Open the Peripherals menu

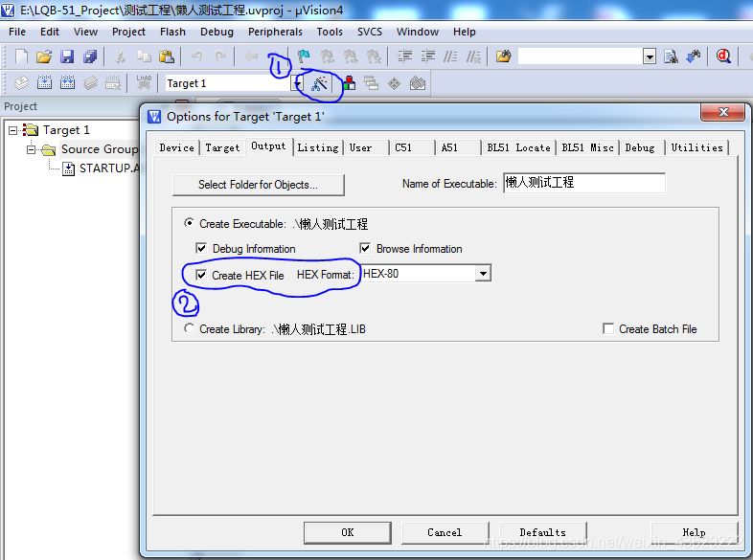click(x=275, y=32)
